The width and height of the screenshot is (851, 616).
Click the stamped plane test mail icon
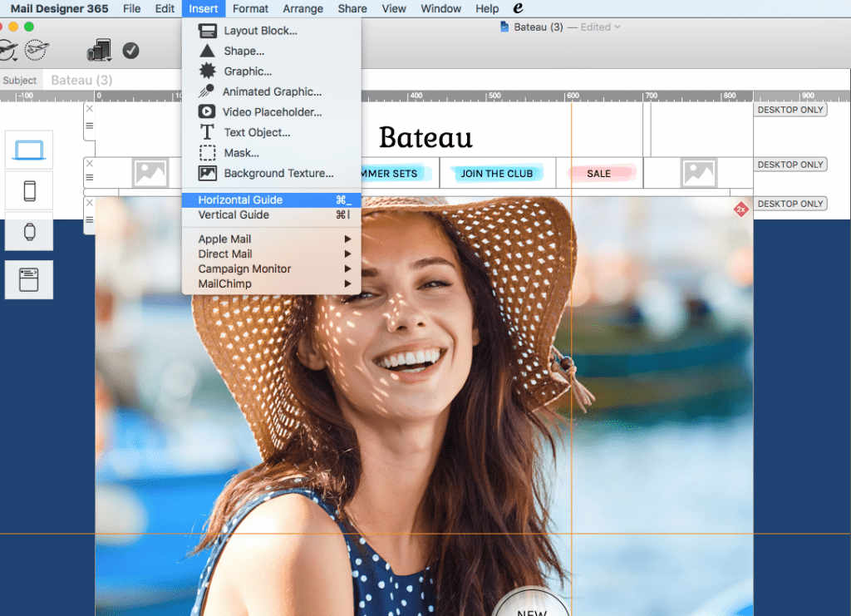[x=37, y=51]
